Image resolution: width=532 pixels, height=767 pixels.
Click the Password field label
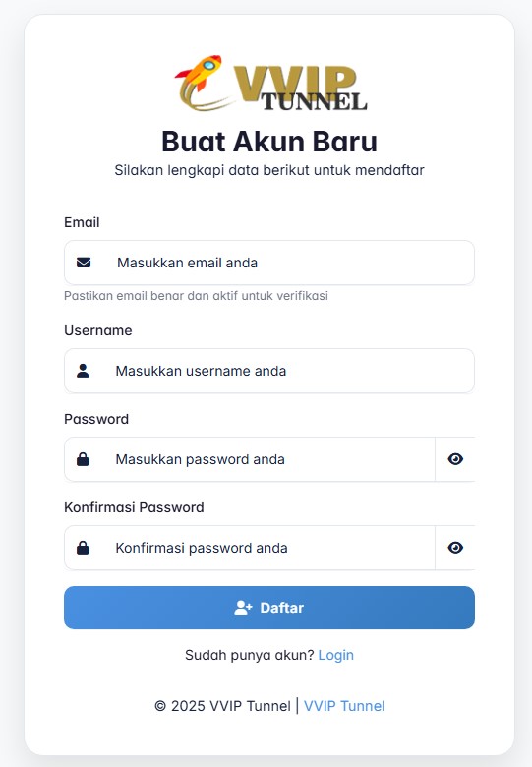click(x=96, y=419)
